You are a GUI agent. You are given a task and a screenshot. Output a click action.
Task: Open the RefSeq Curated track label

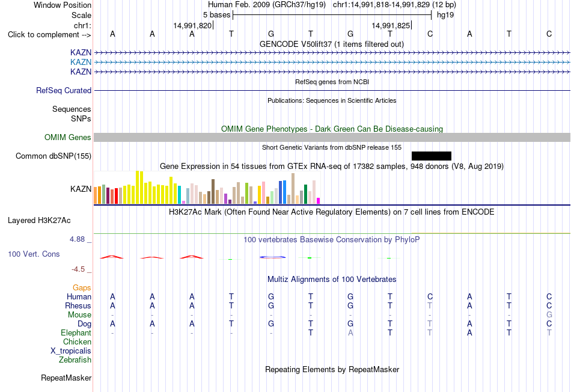(x=63, y=90)
